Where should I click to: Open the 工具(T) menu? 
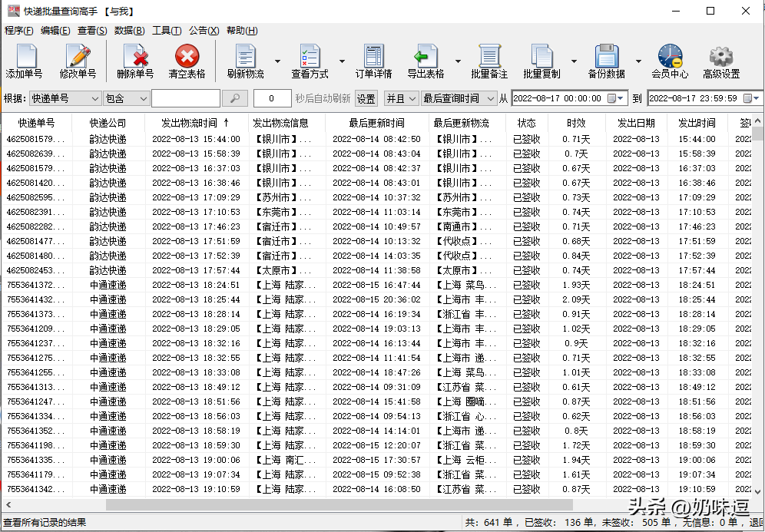click(x=167, y=31)
